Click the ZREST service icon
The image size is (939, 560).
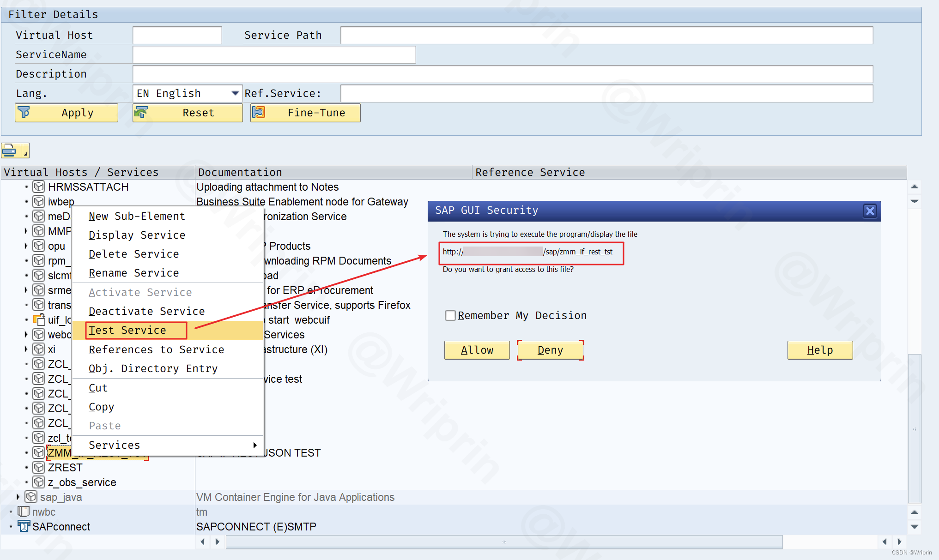click(39, 467)
